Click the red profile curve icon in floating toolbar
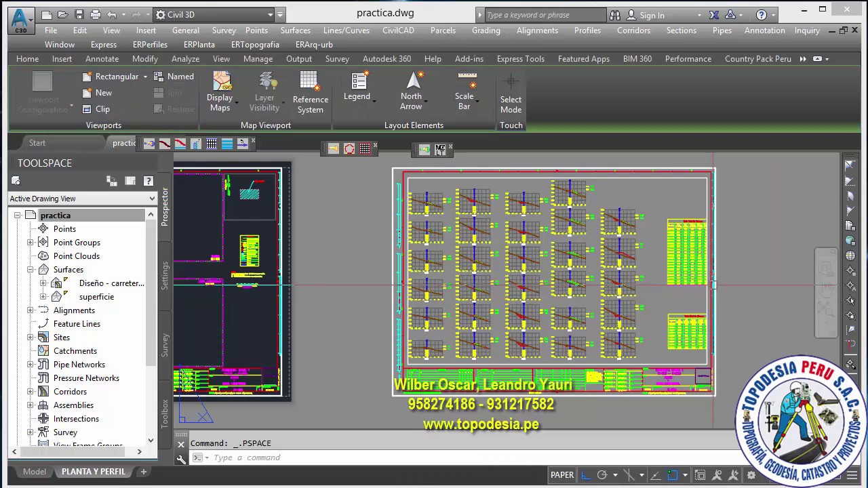 coord(180,143)
